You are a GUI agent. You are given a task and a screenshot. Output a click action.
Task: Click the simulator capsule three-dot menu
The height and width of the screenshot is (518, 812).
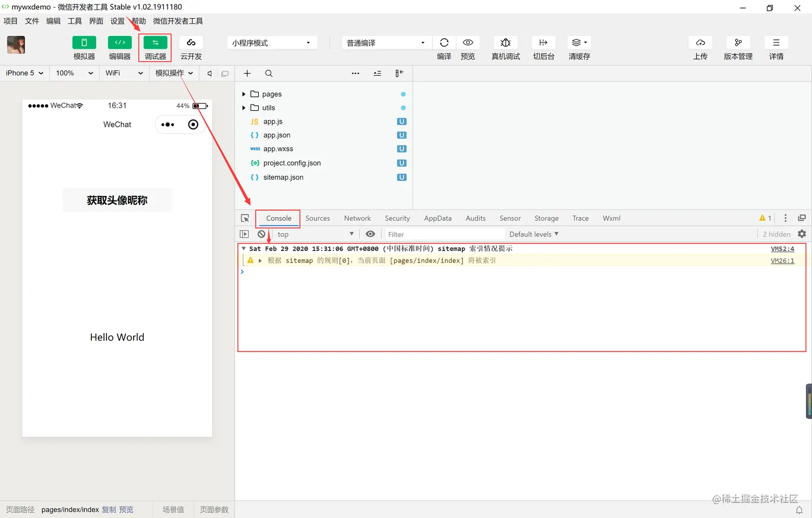(x=168, y=125)
